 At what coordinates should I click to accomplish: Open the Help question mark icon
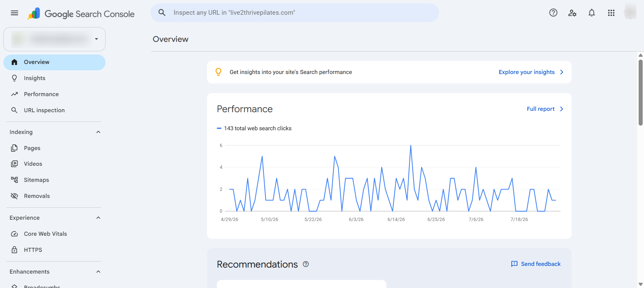point(553,13)
